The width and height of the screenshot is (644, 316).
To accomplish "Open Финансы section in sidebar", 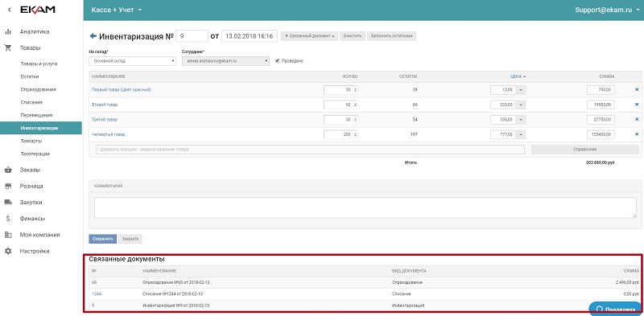I will coord(32,219).
